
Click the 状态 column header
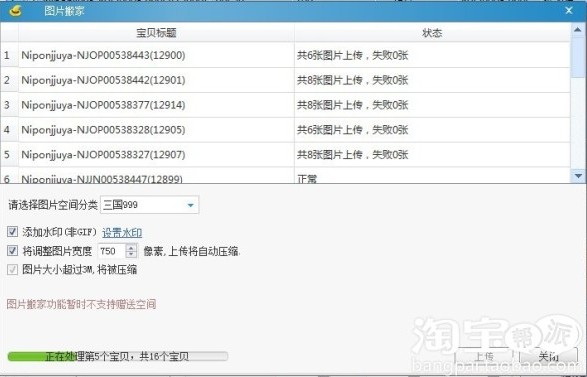point(432,33)
